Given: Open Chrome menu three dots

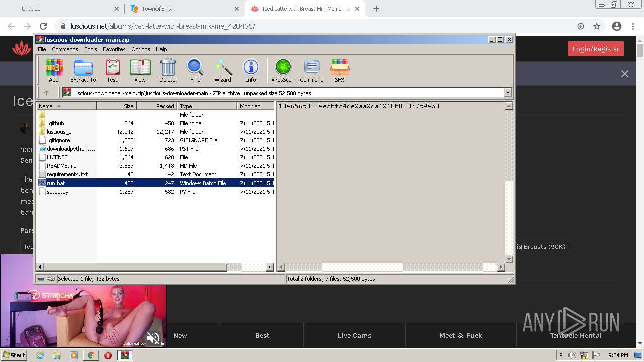Looking at the screenshot, I should pos(633,26).
